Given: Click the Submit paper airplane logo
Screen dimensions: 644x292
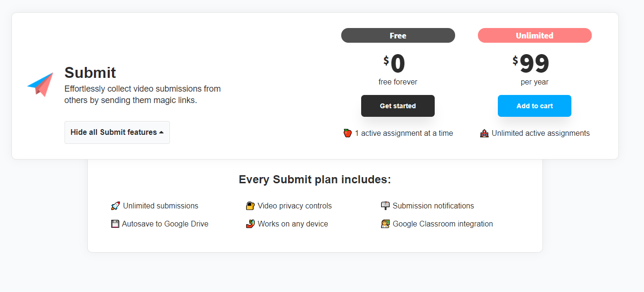Looking at the screenshot, I should pyautogui.click(x=41, y=84).
